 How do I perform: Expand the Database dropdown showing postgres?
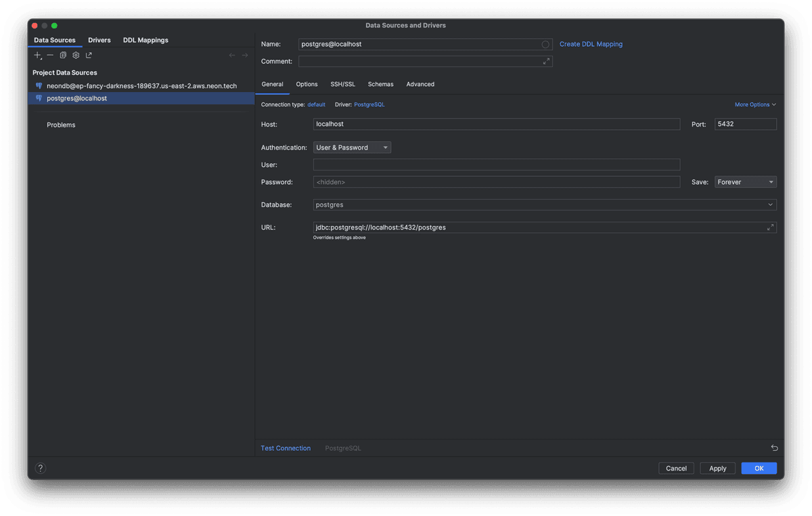[x=770, y=204]
